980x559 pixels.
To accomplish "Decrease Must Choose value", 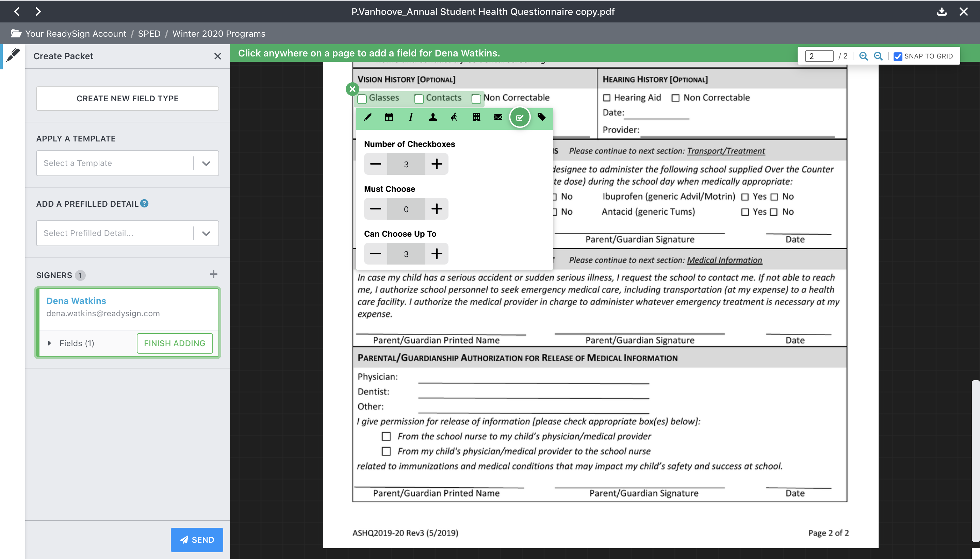I will pyautogui.click(x=375, y=209).
